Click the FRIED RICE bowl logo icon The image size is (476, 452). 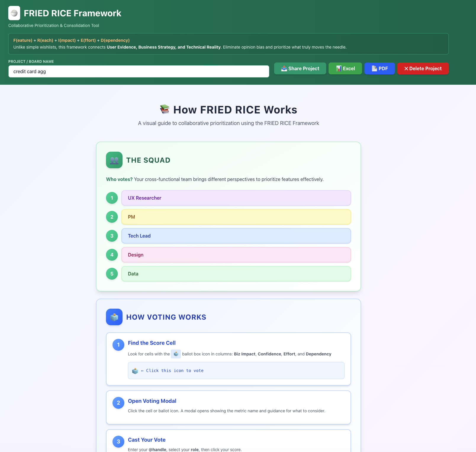tap(14, 13)
